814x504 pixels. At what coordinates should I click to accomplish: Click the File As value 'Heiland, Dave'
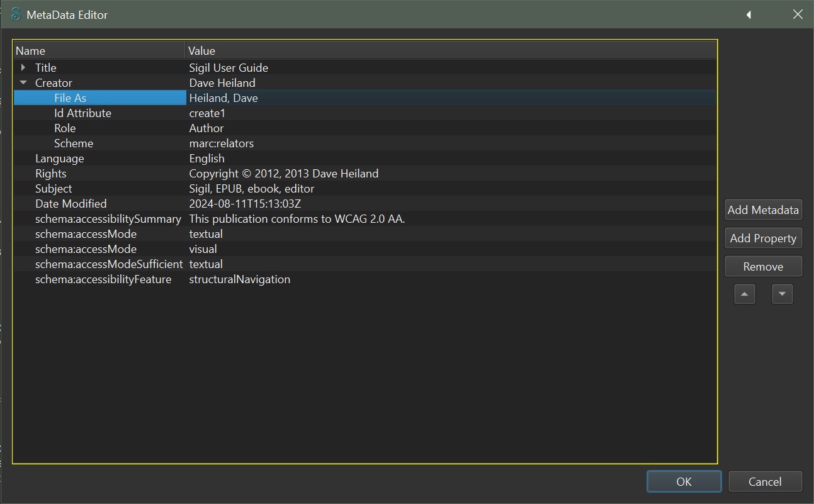click(x=223, y=98)
